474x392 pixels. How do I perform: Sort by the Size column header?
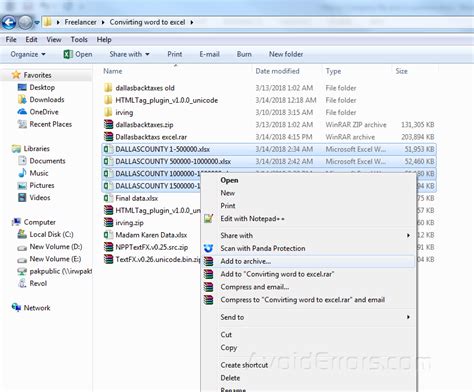401,71
